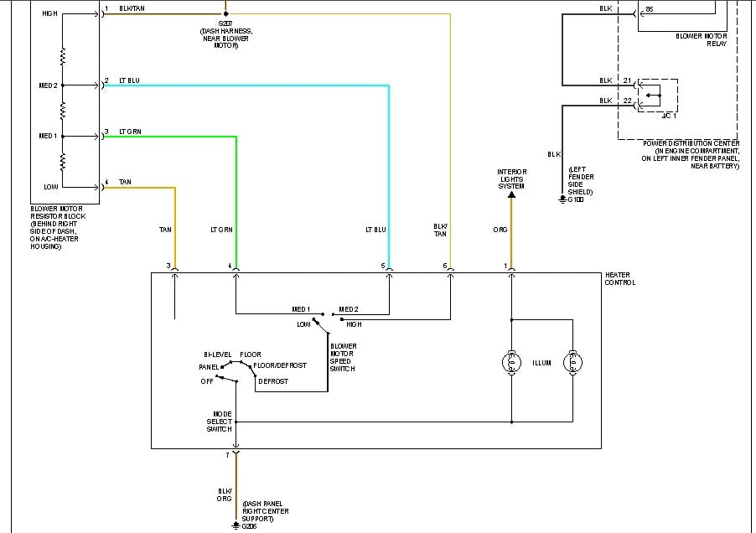This screenshot has width=756, height=533.
Task: Click heater control connector pin 7 number
Action: 228,455
